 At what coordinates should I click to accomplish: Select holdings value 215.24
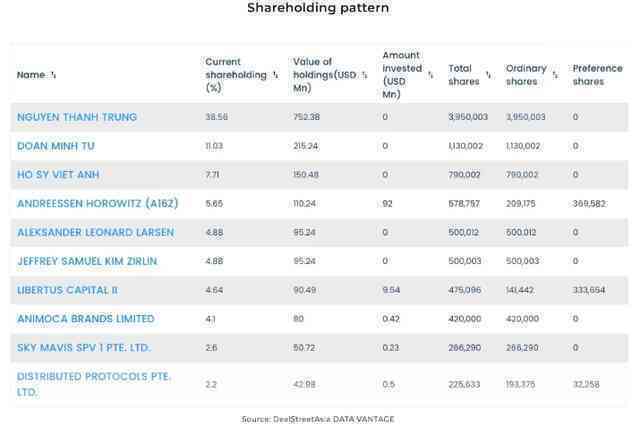[306, 146]
